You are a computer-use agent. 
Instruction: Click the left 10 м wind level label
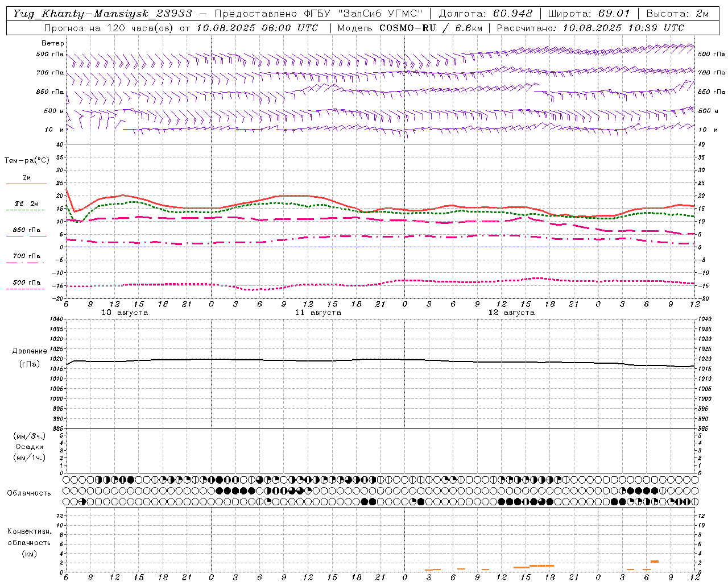click(x=54, y=130)
